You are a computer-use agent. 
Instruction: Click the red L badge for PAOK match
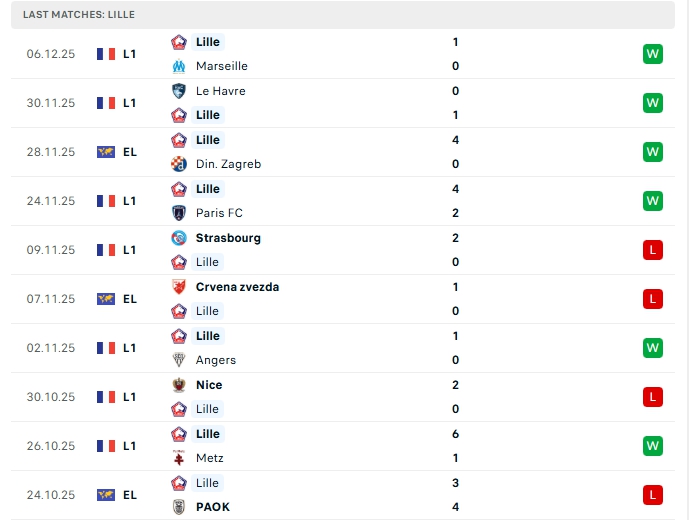tap(653, 495)
